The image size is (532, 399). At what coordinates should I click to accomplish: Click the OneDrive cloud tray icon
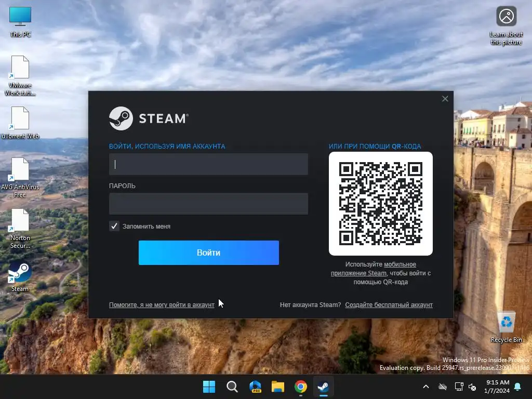click(443, 387)
